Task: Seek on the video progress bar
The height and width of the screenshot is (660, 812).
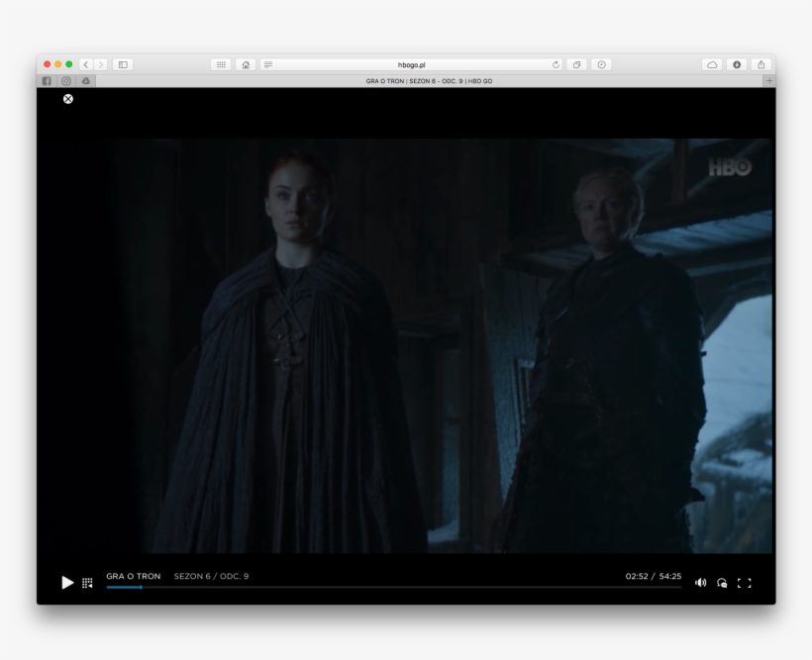Action: (393, 587)
